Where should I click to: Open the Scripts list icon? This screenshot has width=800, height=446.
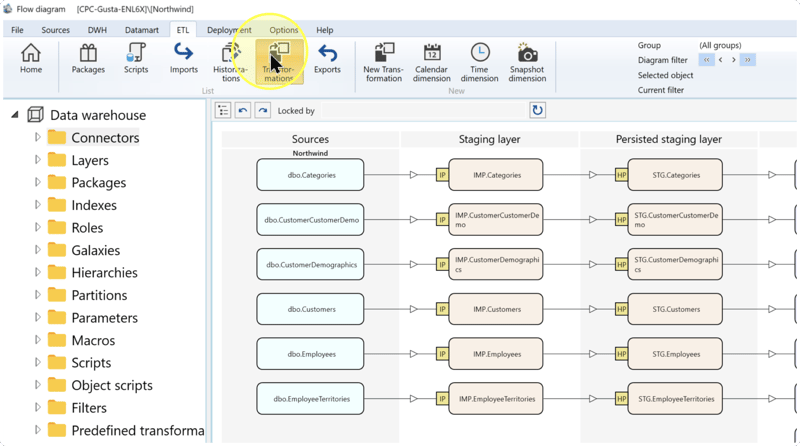[136, 59]
